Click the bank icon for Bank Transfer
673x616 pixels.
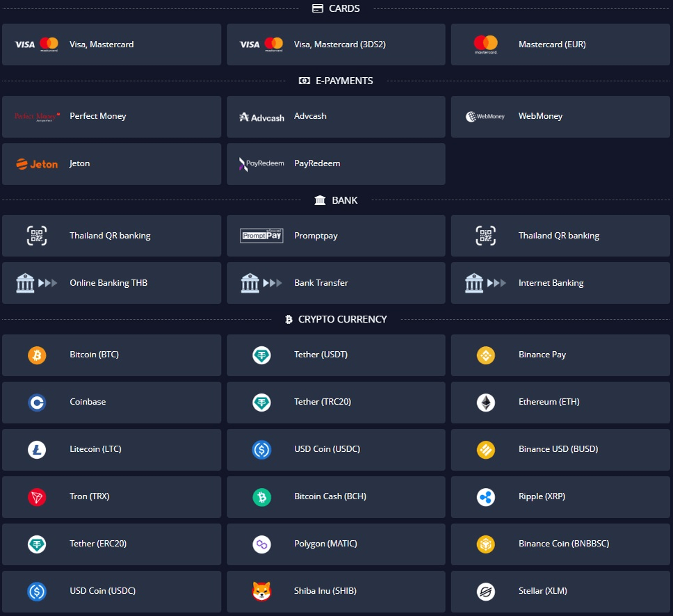pos(250,283)
